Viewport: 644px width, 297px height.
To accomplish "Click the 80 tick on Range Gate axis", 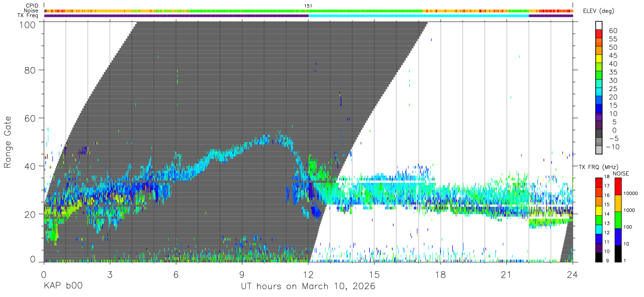I will coord(30,70).
